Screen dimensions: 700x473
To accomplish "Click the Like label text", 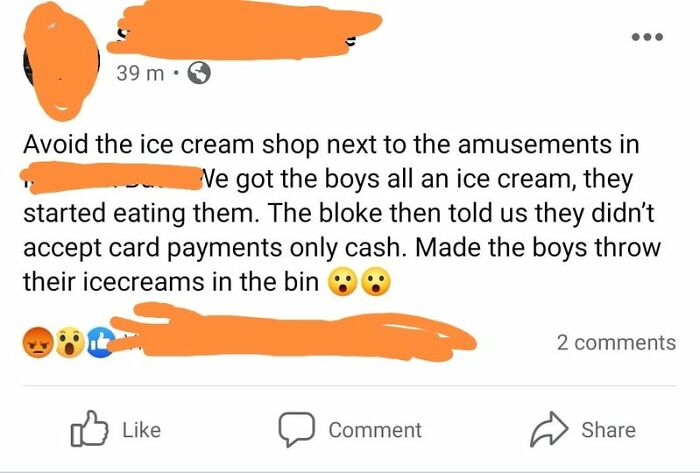I will (142, 430).
